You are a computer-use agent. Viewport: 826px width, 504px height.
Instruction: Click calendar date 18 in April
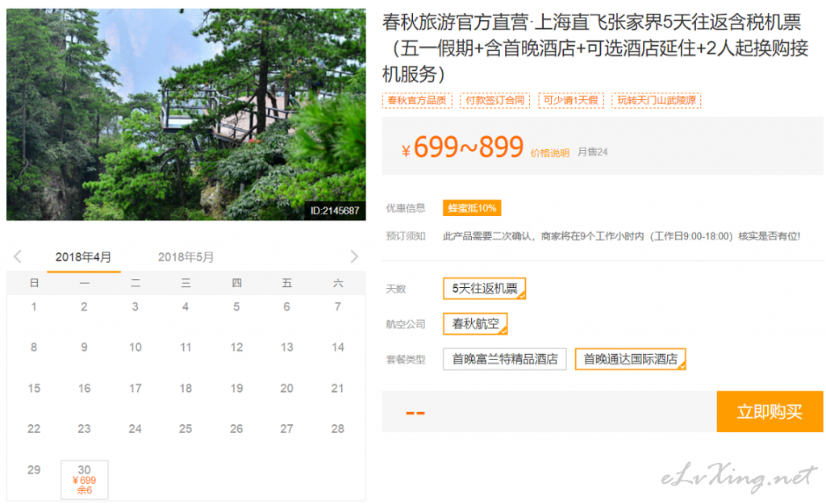click(186, 388)
